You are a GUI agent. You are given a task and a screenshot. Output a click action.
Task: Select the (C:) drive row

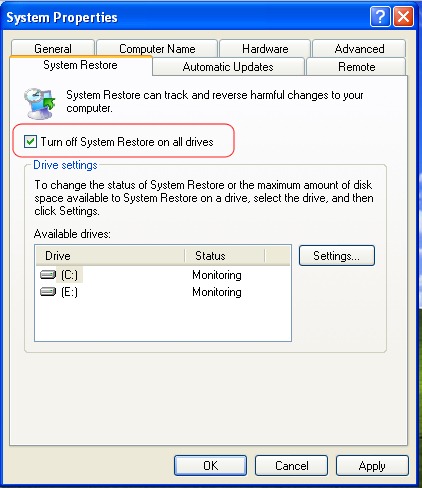tap(163, 275)
